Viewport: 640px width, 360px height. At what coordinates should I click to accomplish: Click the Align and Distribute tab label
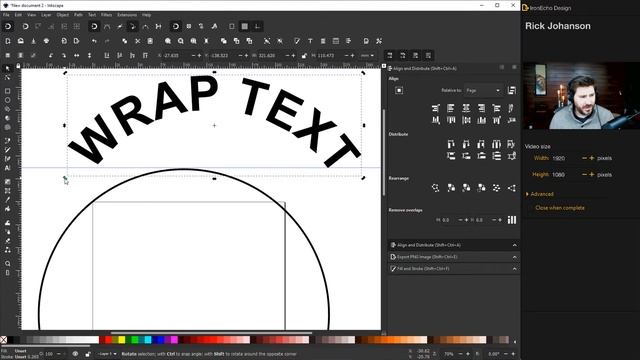(x=429, y=245)
